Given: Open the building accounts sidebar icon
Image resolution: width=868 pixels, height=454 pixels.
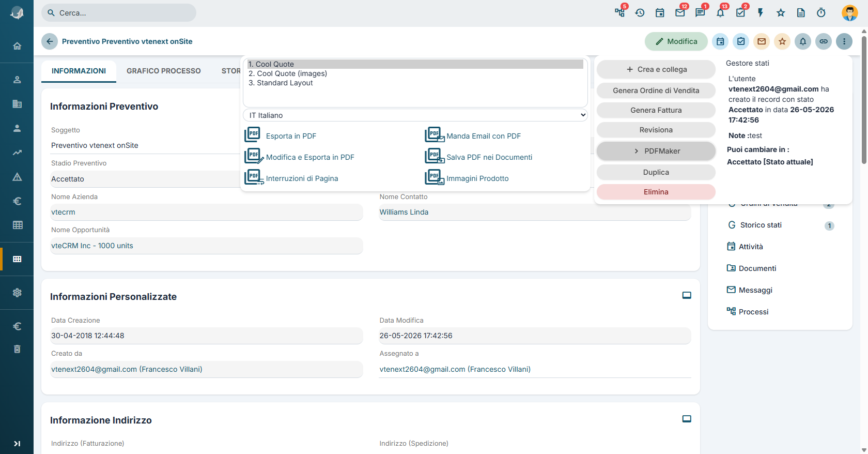Looking at the screenshot, I should tap(17, 104).
